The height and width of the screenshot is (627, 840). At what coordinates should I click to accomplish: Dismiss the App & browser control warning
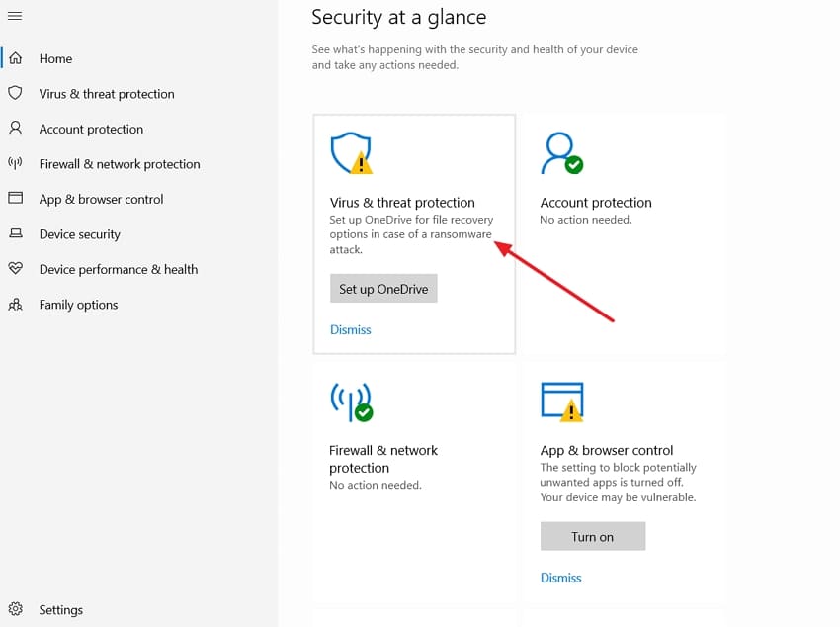560,578
